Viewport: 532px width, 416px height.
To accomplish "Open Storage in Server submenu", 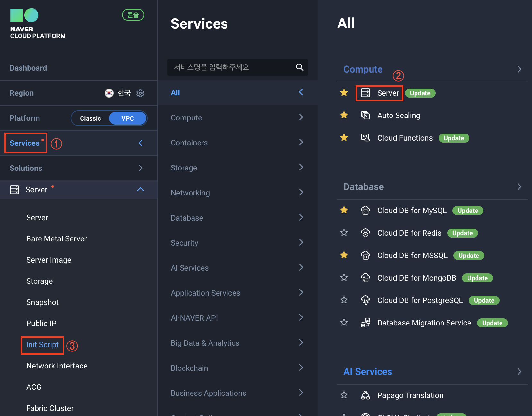I will [x=39, y=281].
